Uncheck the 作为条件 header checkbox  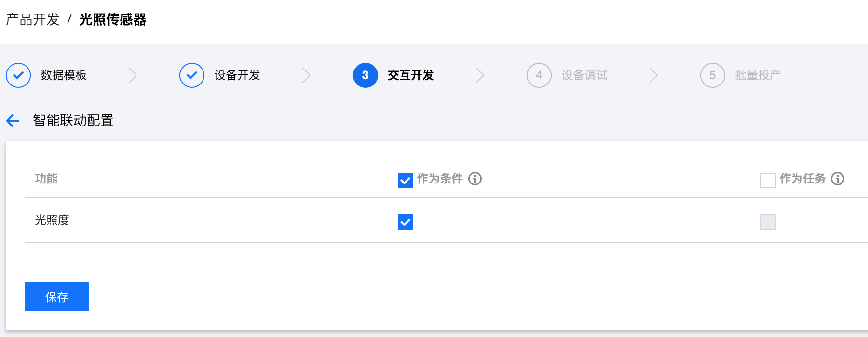(406, 180)
